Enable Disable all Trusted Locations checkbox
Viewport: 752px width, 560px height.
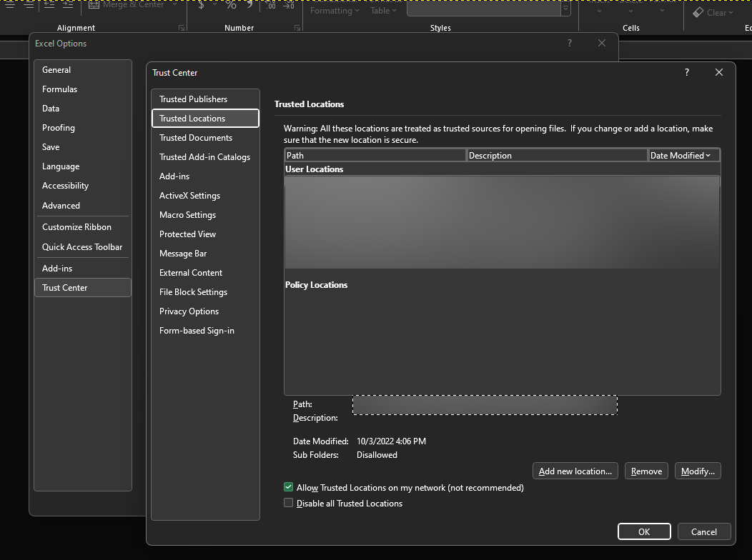click(289, 503)
